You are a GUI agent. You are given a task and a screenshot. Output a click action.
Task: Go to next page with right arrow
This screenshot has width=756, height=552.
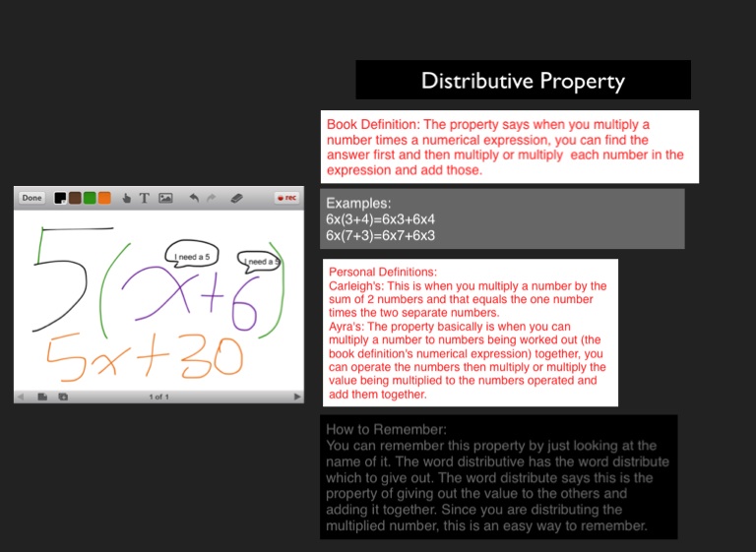(x=298, y=397)
